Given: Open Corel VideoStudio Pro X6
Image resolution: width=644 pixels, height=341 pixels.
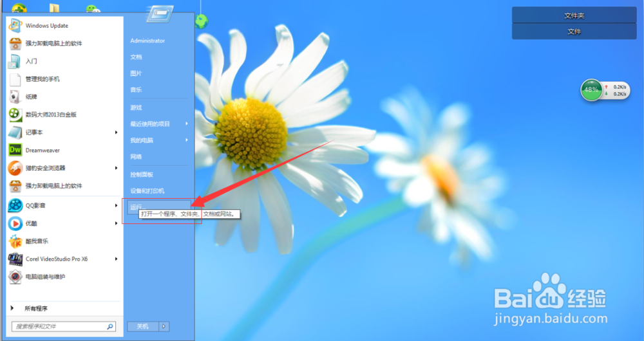Looking at the screenshot, I should click(x=56, y=259).
